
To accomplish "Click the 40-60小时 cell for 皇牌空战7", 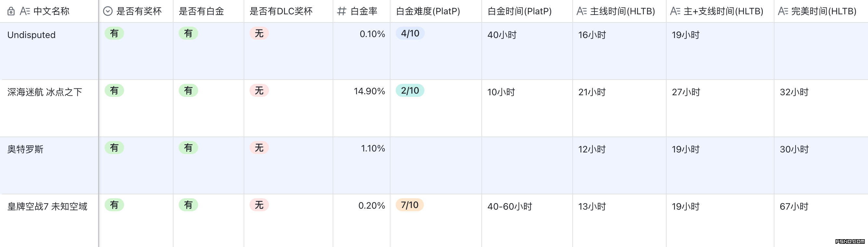I will pyautogui.click(x=509, y=207).
